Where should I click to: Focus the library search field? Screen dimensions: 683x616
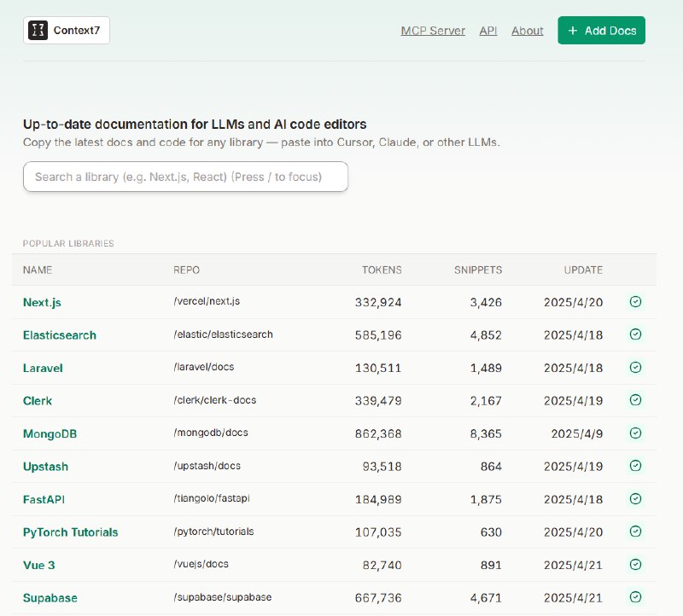click(185, 177)
